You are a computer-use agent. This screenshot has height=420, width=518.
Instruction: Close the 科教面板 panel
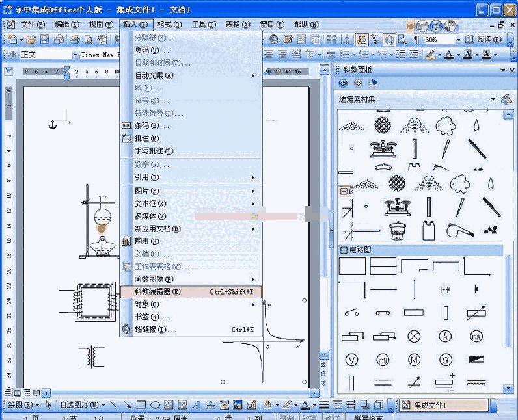coord(511,70)
